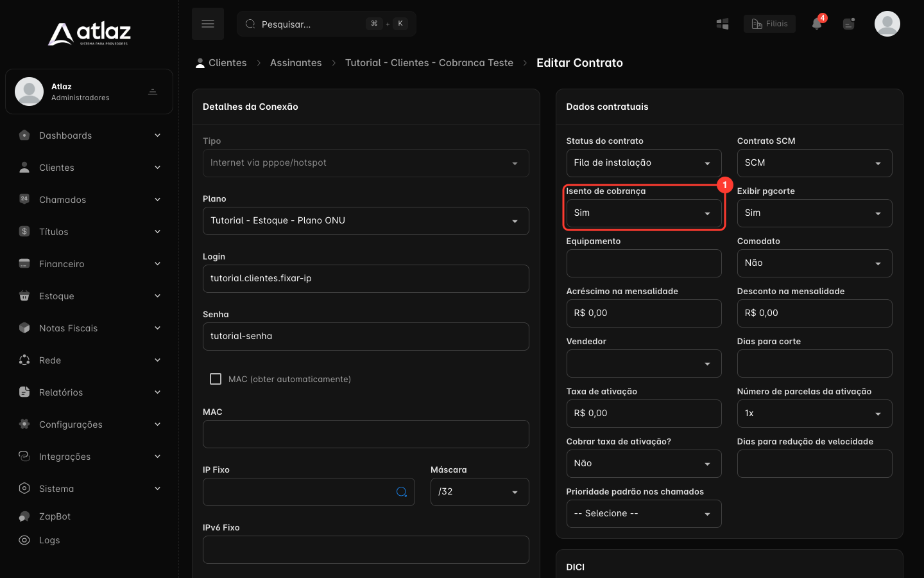Open the Máscara /32 dropdown
The width and height of the screenshot is (924, 578).
click(480, 492)
